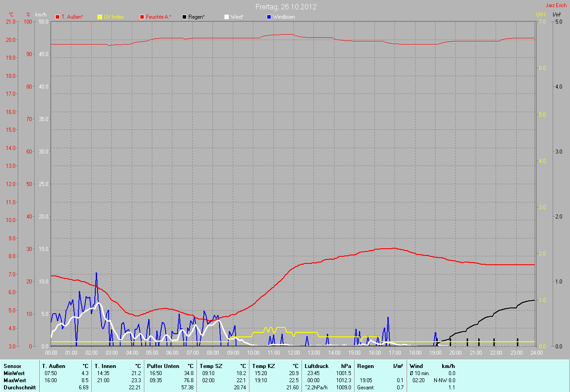The image size is (570, 392).
Task: Click the 'MinWert' row label
Action: (x=14, y=373)
